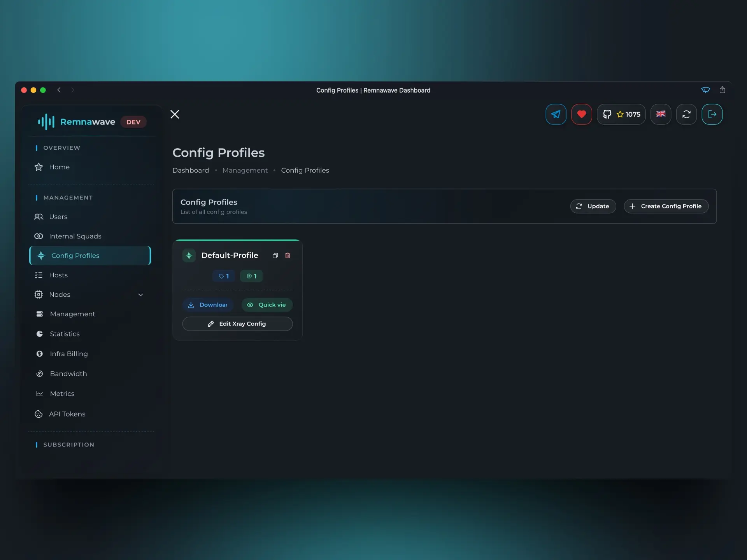The width and height of the screenshot is (747, 560).
Task: Delete Default-Profile via the trash icon
Action: click(288, 255)
